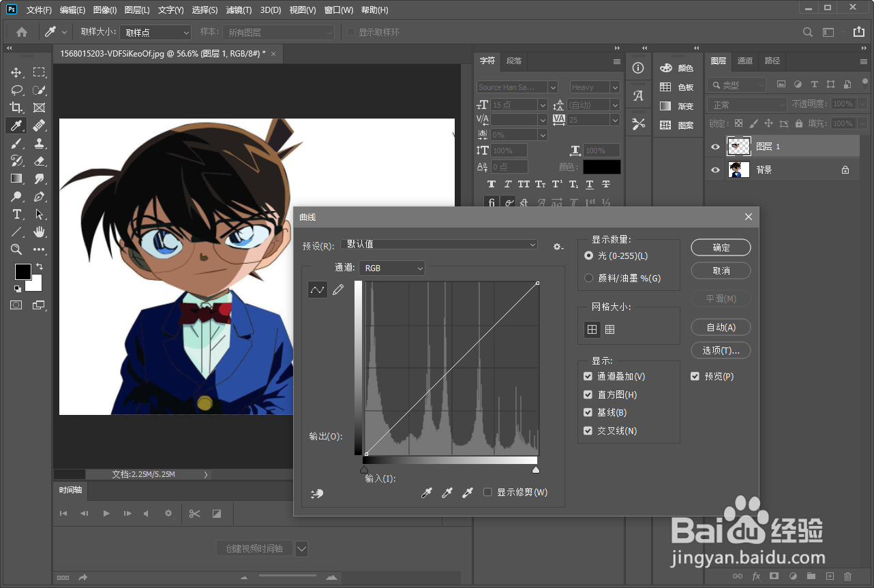Select the Light (0-255) radio button
The width and height of the screenshot is (874, 588).
(x=589, y=256)
